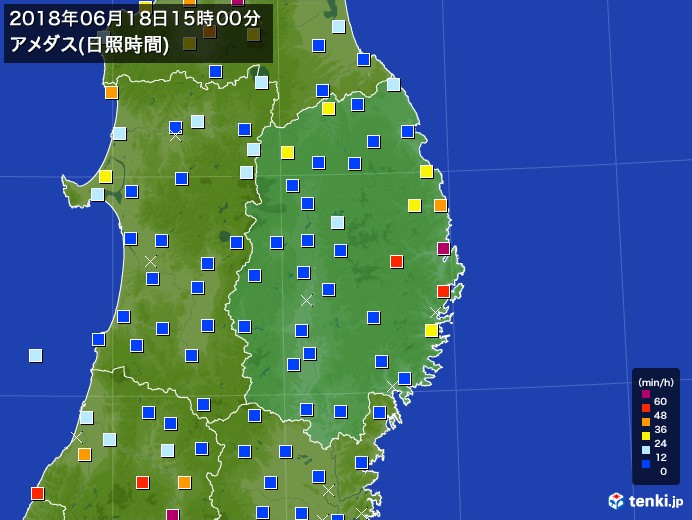
Task: Click the legend value 0
Action: (x=663, y=471)
